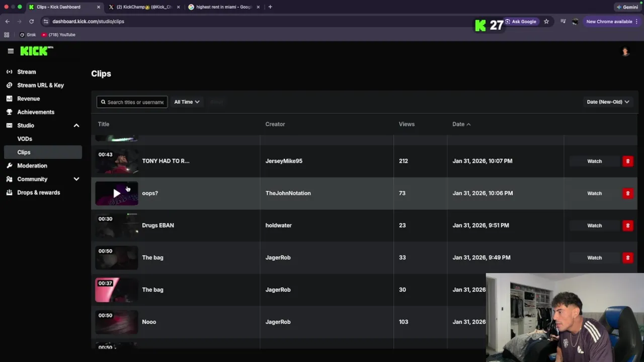Delete the Drugs EBAN clip
This screenshot has width=644, height=362.
(x=627, y=225)
